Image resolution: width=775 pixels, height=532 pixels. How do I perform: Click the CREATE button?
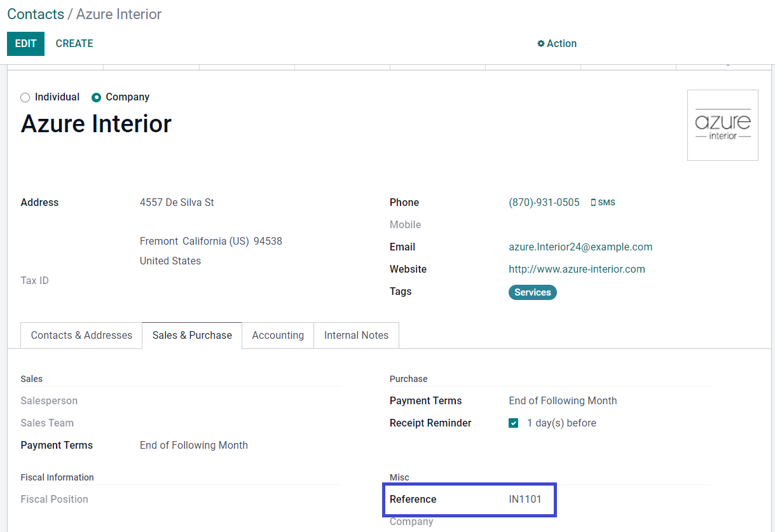pyautogui.click(x=74, y=43)
